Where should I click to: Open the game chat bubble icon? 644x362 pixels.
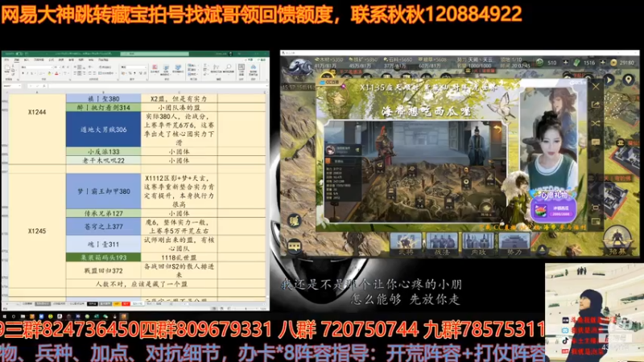(x=294, y=246)
